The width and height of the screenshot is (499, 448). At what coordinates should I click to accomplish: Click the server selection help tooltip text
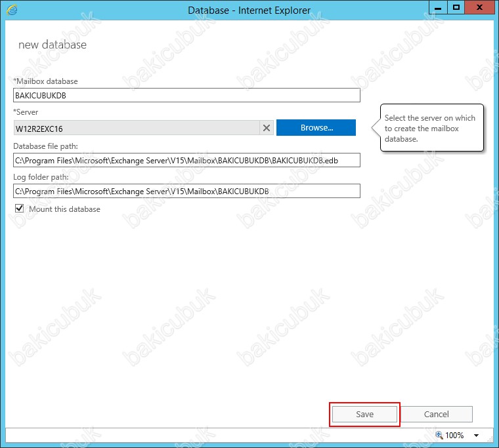tap(430, 129)
